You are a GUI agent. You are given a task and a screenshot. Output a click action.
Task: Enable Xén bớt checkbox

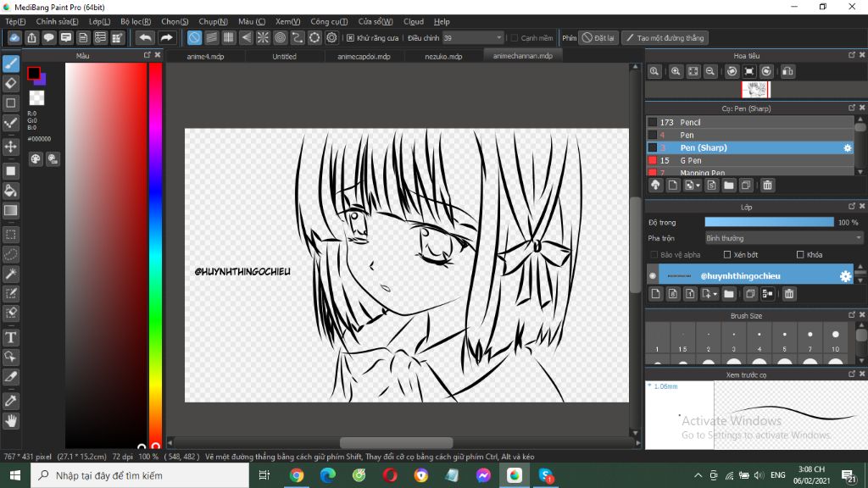tap(727, 254)
